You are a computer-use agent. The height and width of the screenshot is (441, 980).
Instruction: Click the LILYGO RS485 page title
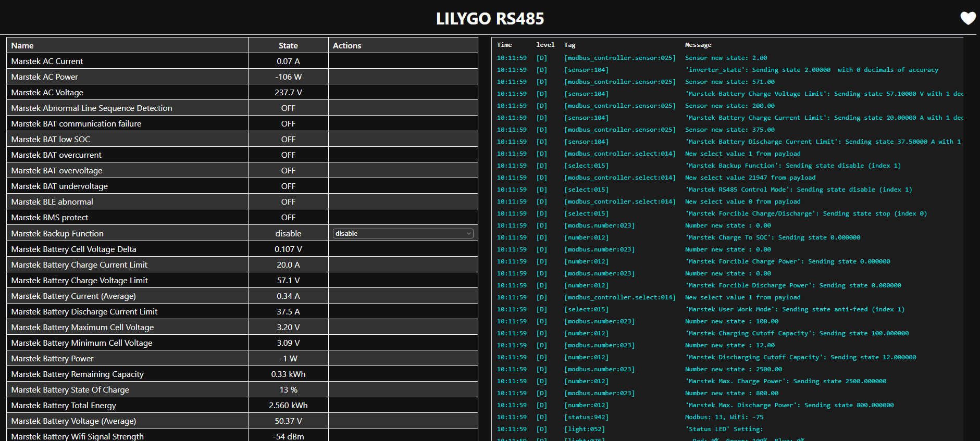490,18
